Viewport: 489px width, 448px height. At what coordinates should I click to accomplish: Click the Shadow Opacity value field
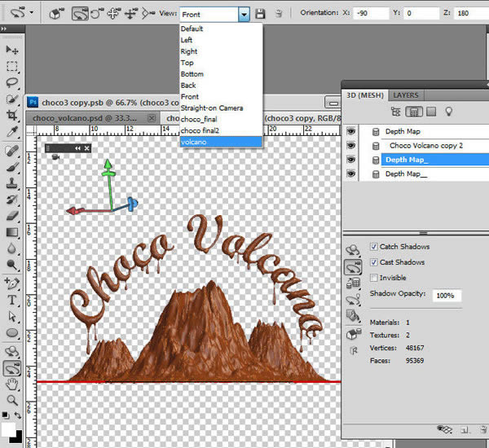point(447,296)
